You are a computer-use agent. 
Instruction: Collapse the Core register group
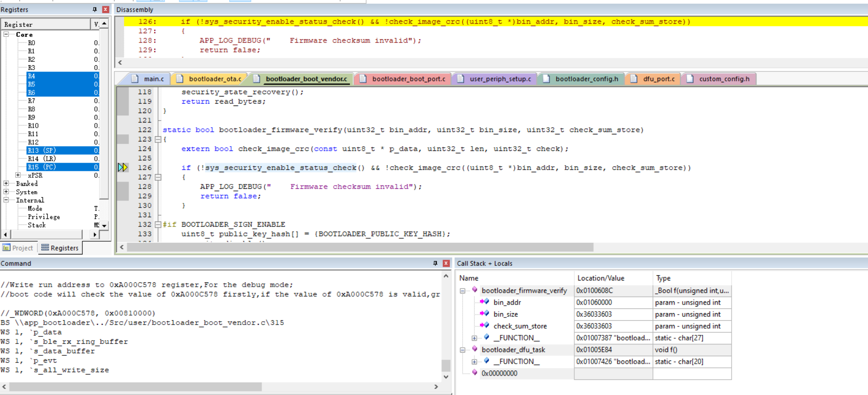pyautogui.click(x=6, y=35)
